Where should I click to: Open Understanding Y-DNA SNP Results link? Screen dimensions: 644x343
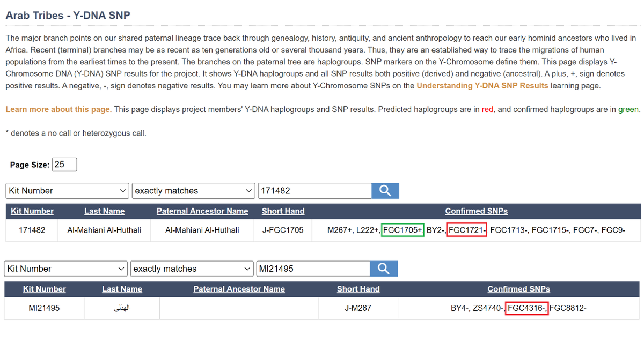point(482,86)
